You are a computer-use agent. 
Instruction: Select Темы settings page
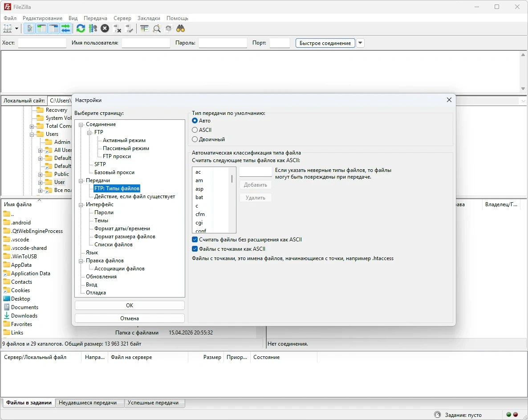coord(102,220)
